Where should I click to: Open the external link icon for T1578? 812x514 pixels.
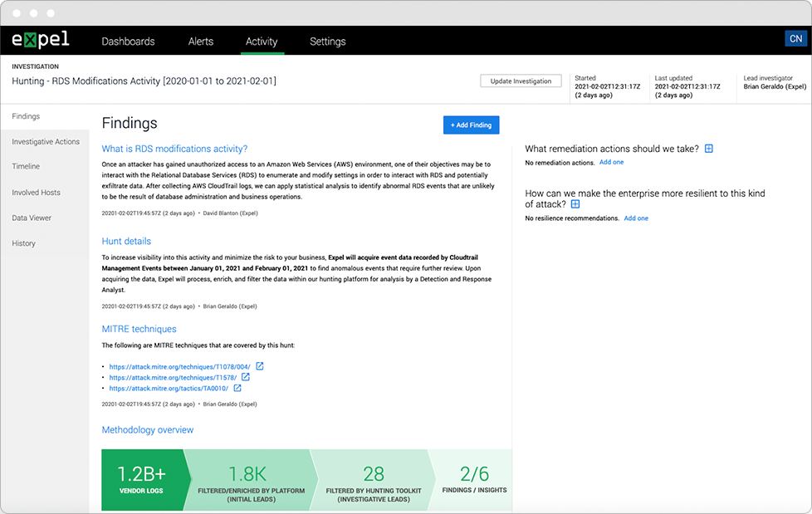click(x=246, y=377)
